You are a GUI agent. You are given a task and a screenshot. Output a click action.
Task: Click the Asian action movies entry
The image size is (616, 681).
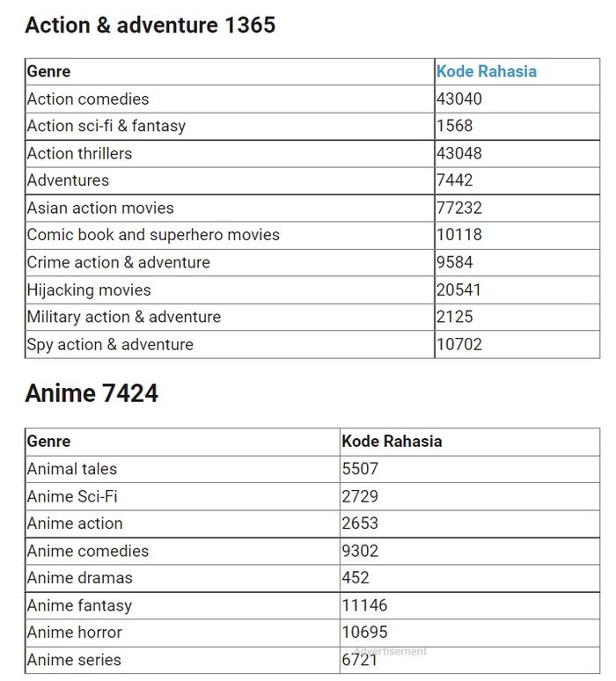(x=100, y=208)
